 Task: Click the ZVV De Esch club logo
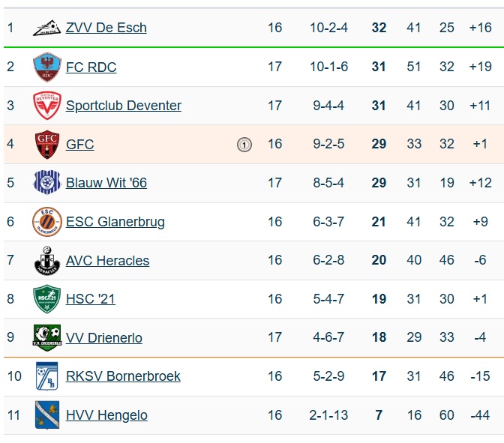tap(46, 28)
